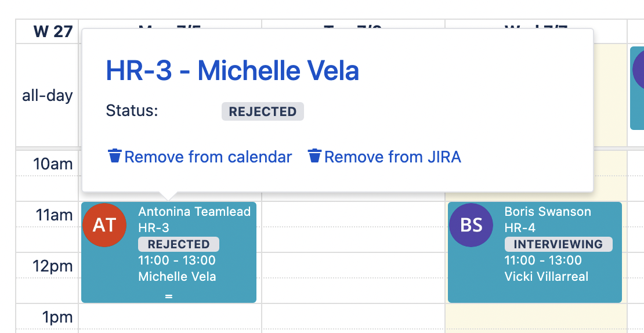Click the 11:00 - 13:00 time on the HR-4 event
Viewport: 644px width, 333px height.
543,260
